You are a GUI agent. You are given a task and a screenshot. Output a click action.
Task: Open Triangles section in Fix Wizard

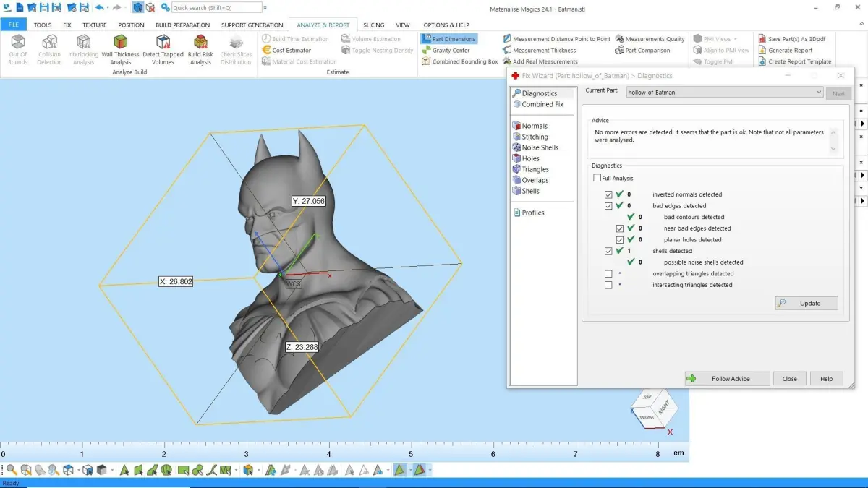click(x=530, y=169)
